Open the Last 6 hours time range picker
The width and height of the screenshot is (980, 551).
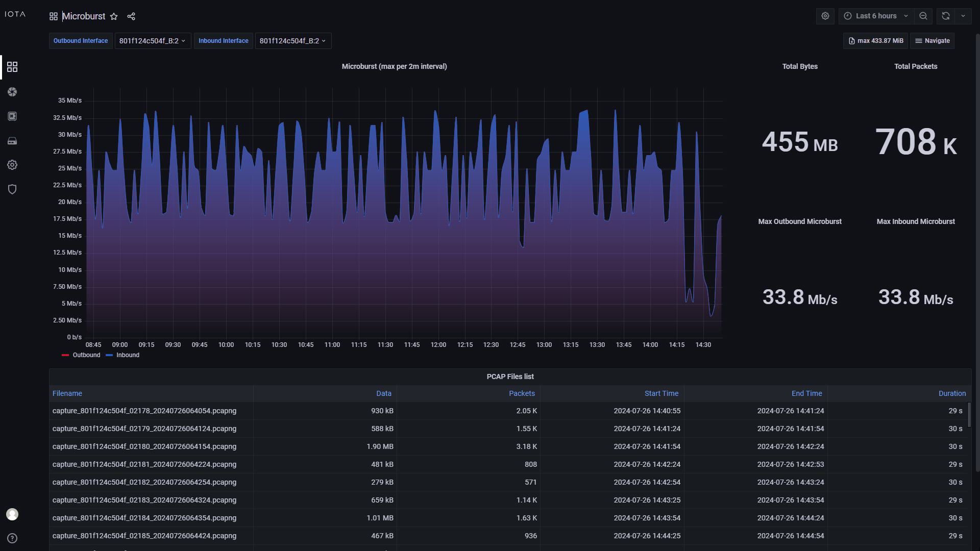pyautogui.click(x=875, y=16)
